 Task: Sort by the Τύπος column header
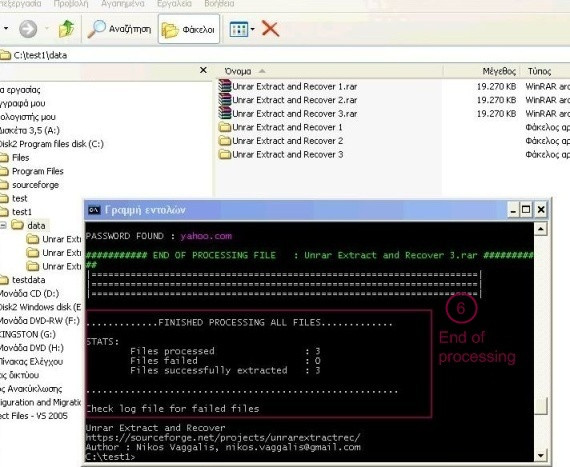(539, 71)
